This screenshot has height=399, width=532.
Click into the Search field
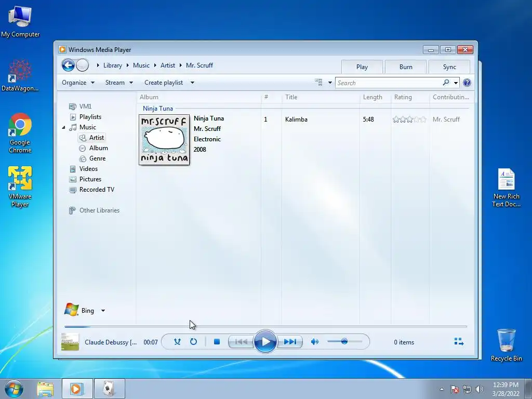(389, 83)
